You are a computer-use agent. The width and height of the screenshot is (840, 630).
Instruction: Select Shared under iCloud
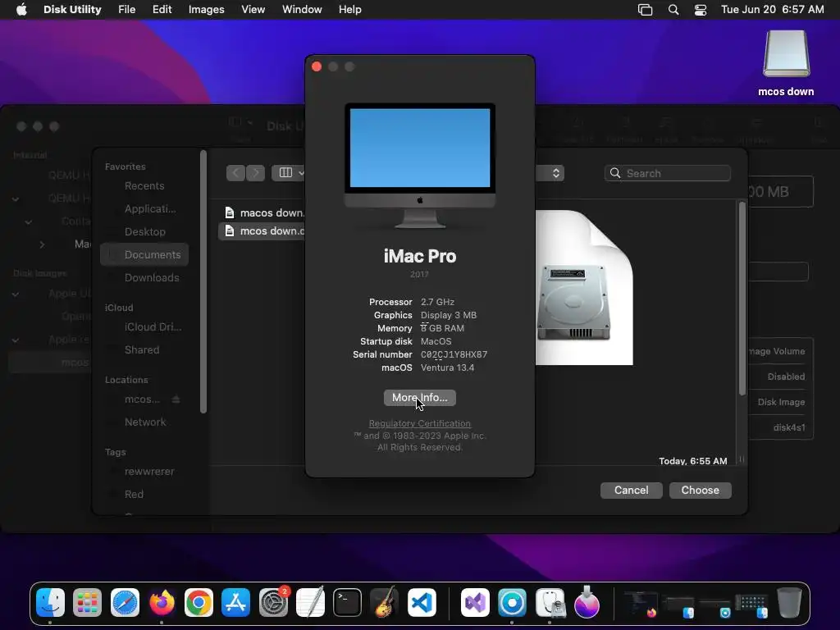(x=144, y=349)
